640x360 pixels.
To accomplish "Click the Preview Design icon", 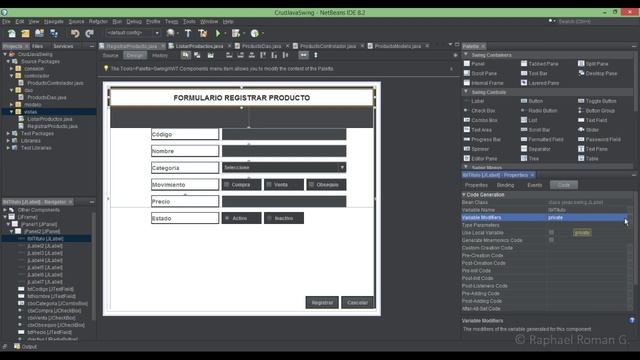I will tap(211, 55).
